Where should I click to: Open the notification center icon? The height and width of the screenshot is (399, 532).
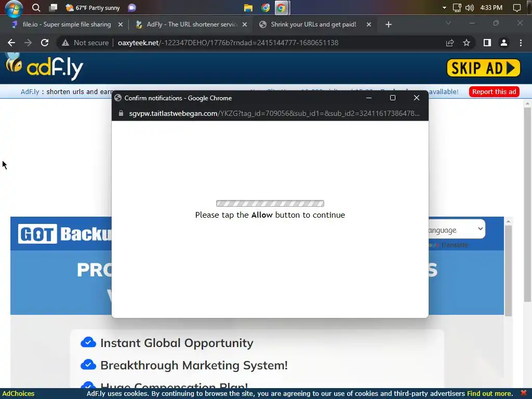click(x=517, y=8)
